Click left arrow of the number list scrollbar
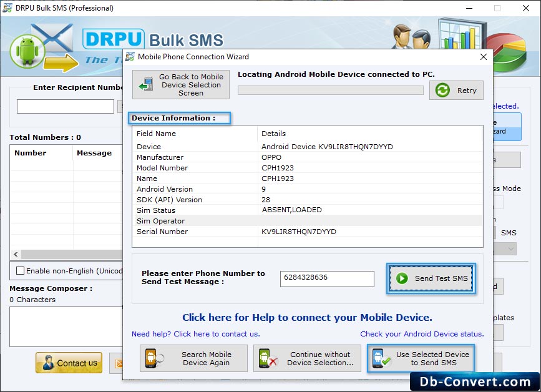Viewport: 541px width, 392px height. point(16,254)
